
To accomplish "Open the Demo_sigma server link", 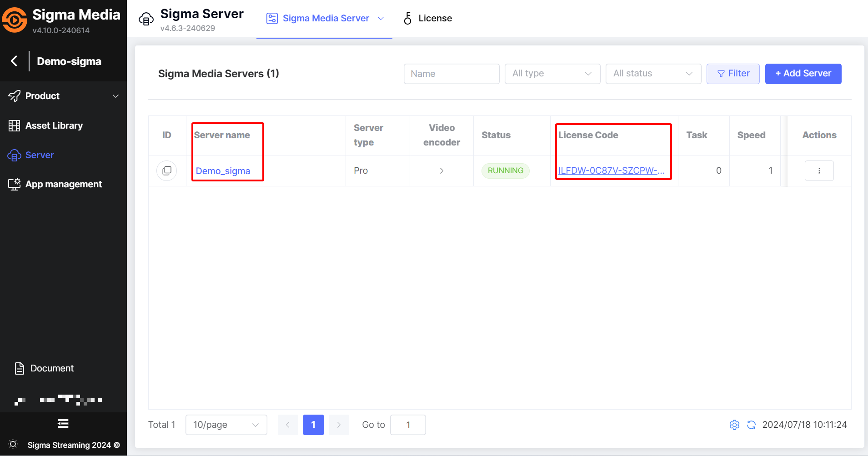I will coord(223,171).
